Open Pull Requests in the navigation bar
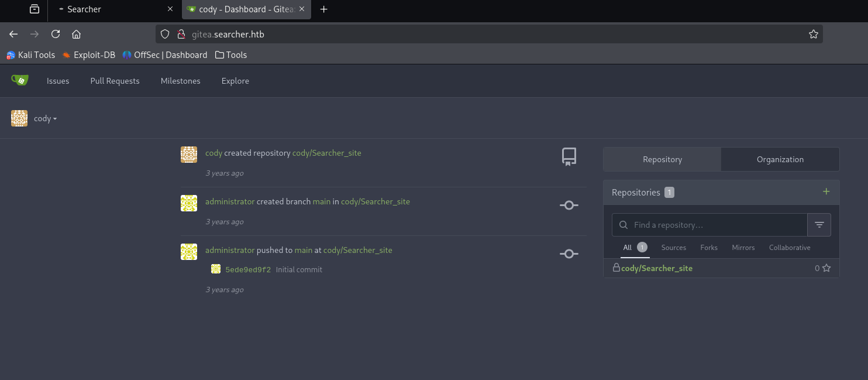Screen dimensions: 868x380 click(115, 81)
